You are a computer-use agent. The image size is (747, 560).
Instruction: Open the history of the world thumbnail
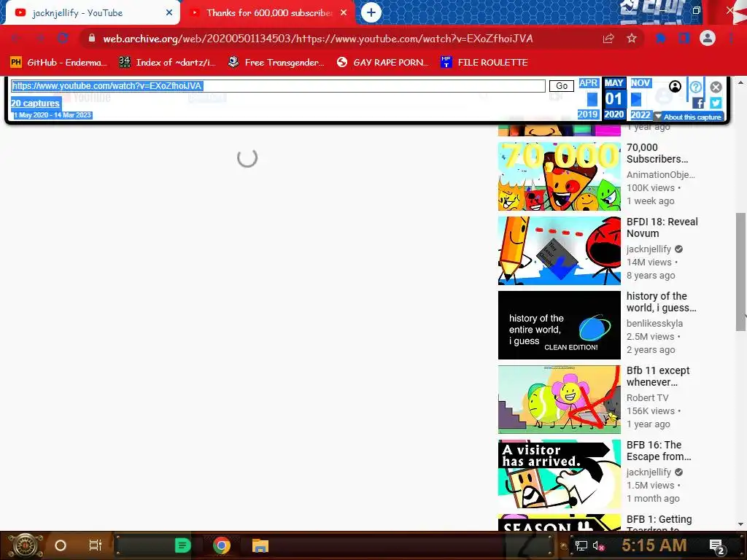(x=560, y=324)
